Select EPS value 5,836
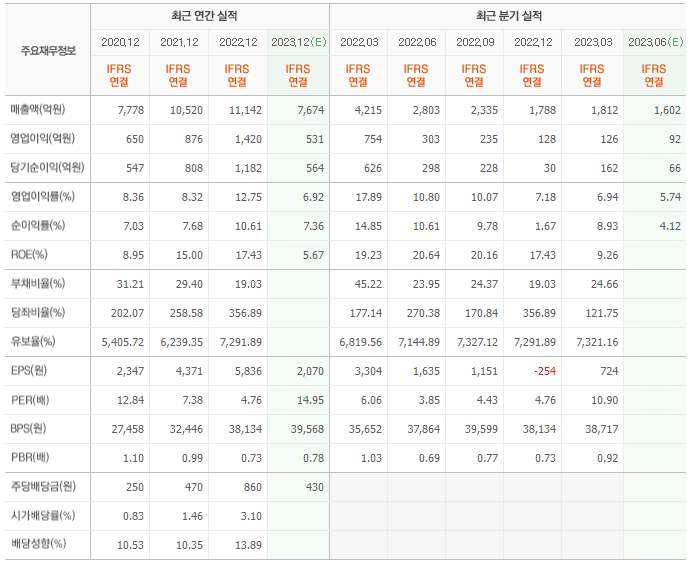 click(x=248, y=372)
